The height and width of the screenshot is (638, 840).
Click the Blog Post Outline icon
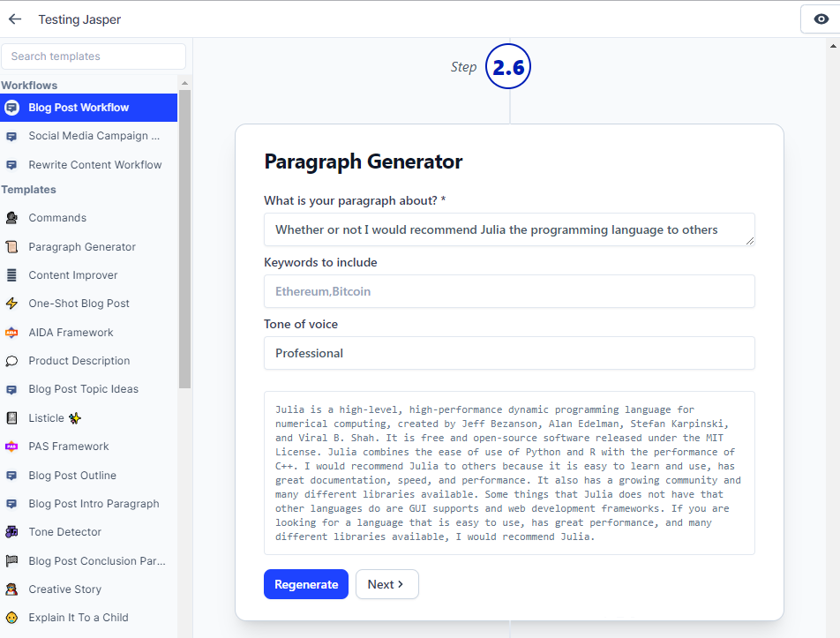(11, 476)
